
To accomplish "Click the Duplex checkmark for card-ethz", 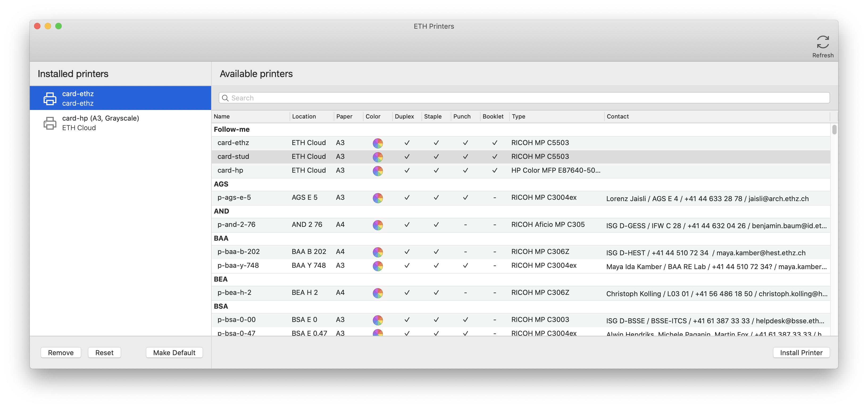I will [x=407, y=143].
